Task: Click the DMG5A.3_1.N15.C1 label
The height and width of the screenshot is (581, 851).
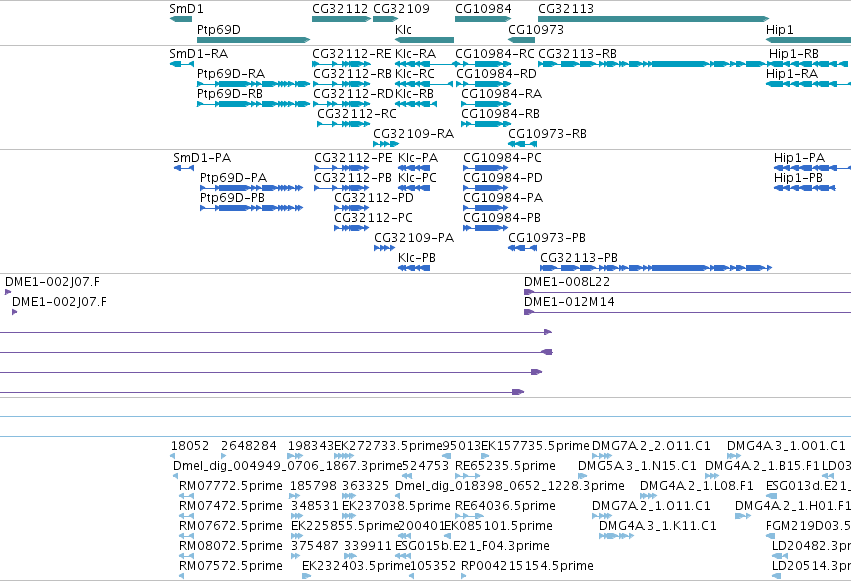Action: [x=637, y=466]
